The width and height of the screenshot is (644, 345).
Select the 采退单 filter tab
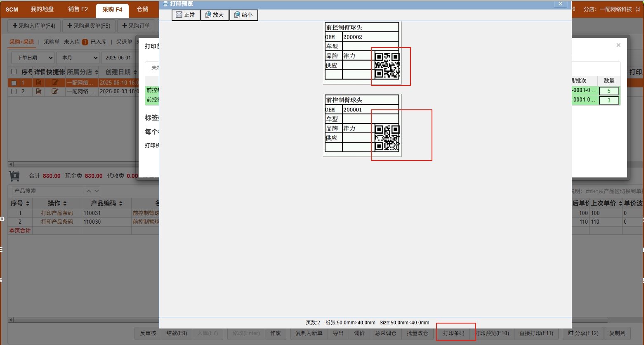click(124, 42)
